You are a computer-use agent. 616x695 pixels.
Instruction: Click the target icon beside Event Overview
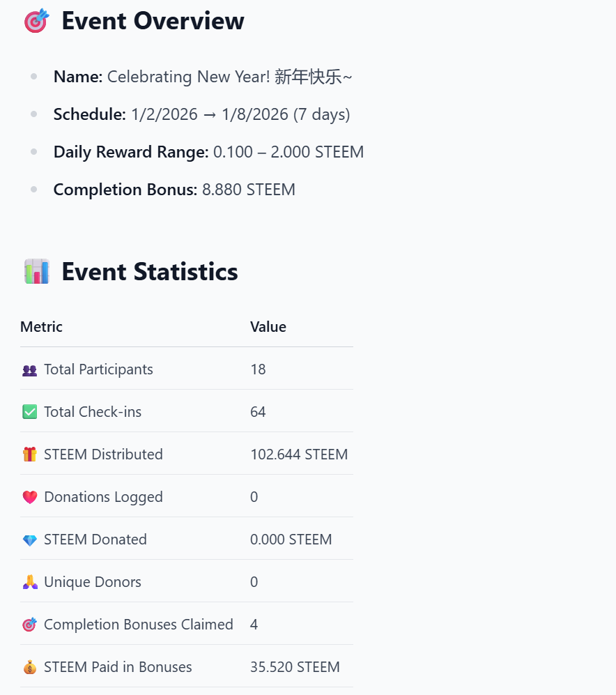36,21
